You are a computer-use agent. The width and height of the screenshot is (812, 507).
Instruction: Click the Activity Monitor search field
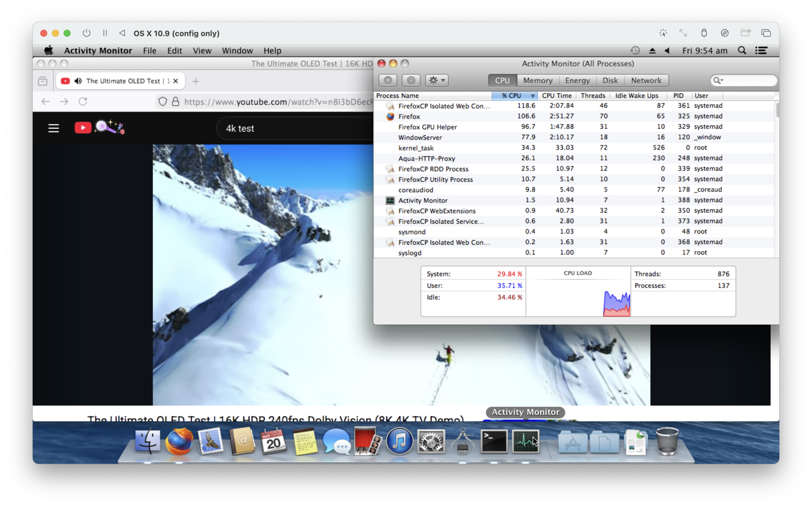(747, 80)
